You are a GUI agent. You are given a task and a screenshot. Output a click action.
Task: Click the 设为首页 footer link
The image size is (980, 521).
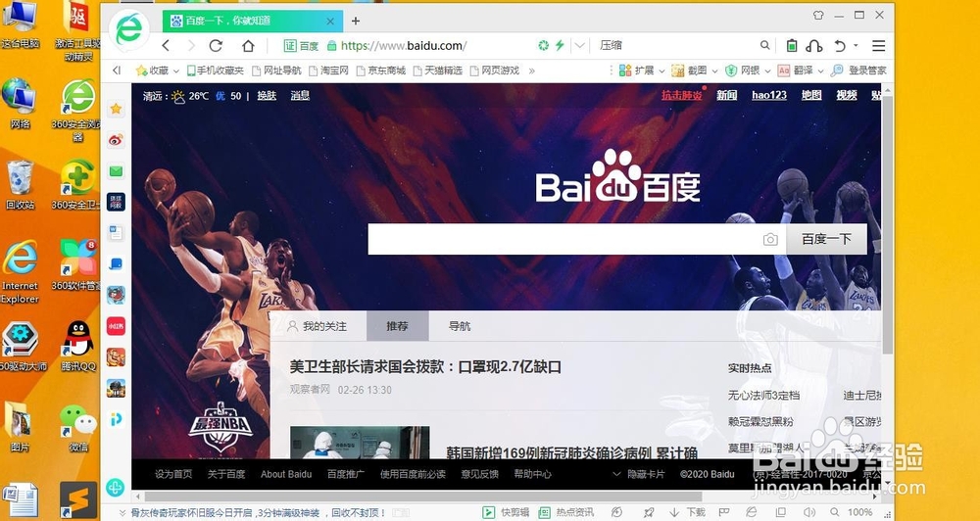point(173,474)
